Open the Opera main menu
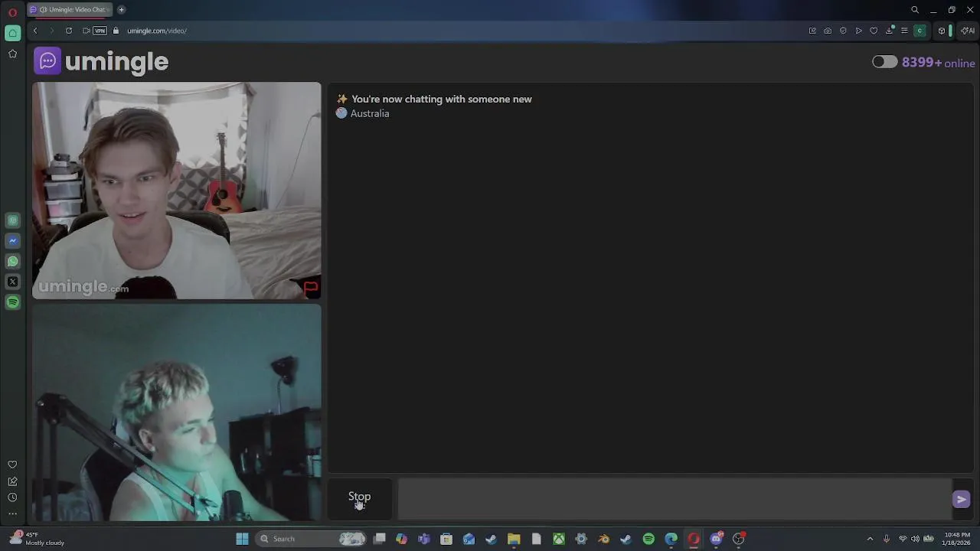The height and width of the screenshot is (551, 980). [x=12, y=11]
